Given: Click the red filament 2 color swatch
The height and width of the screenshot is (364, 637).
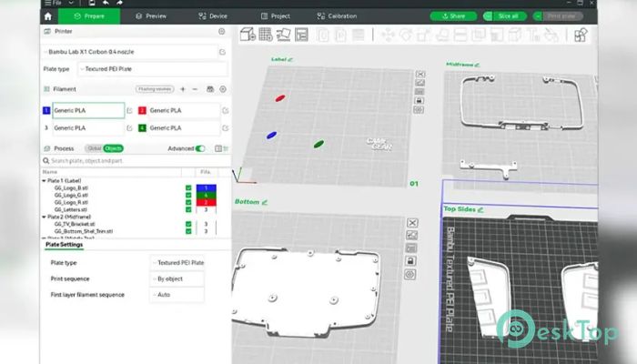Looking at the screenshot, I should (x=142, y=110).
